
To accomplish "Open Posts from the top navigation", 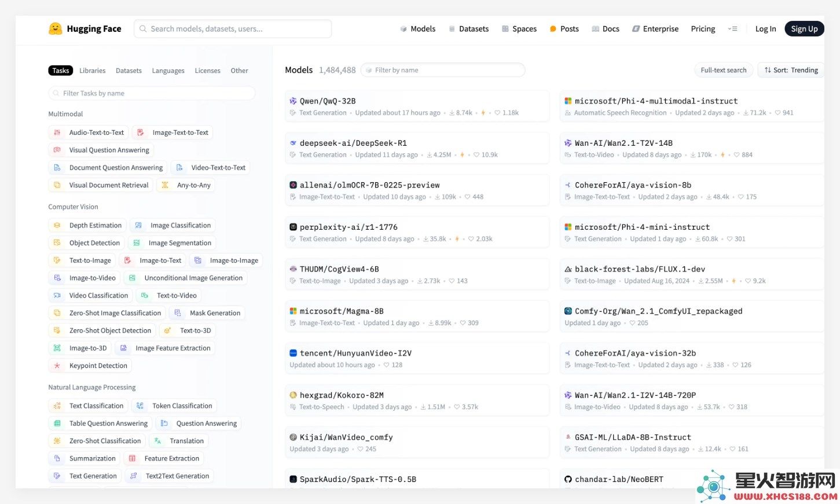I will pos(564,29).
